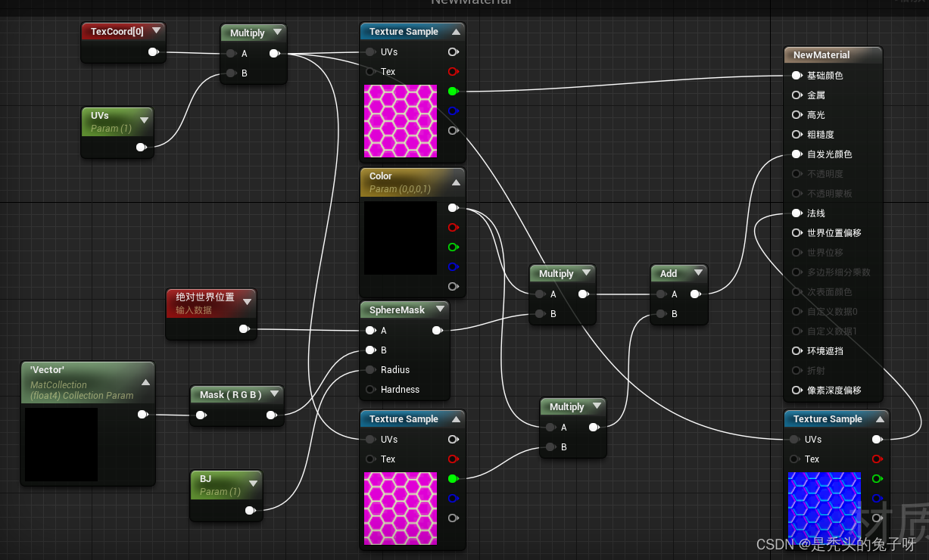Viewport: 929px width, 560px height.
Task: Click the blue hexagon Texture Sample preview
Action: [x=825, y=508]
